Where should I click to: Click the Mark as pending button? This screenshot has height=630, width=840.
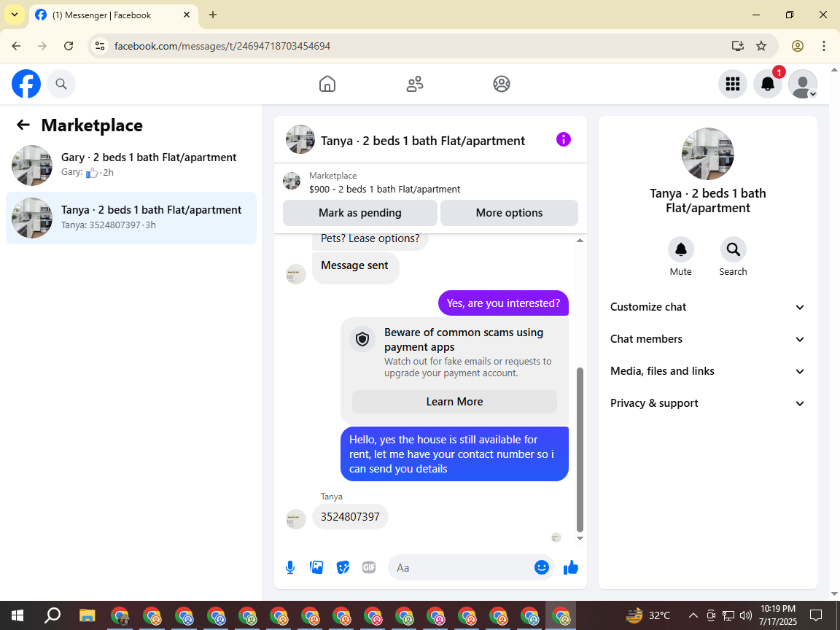coord(360,213)
